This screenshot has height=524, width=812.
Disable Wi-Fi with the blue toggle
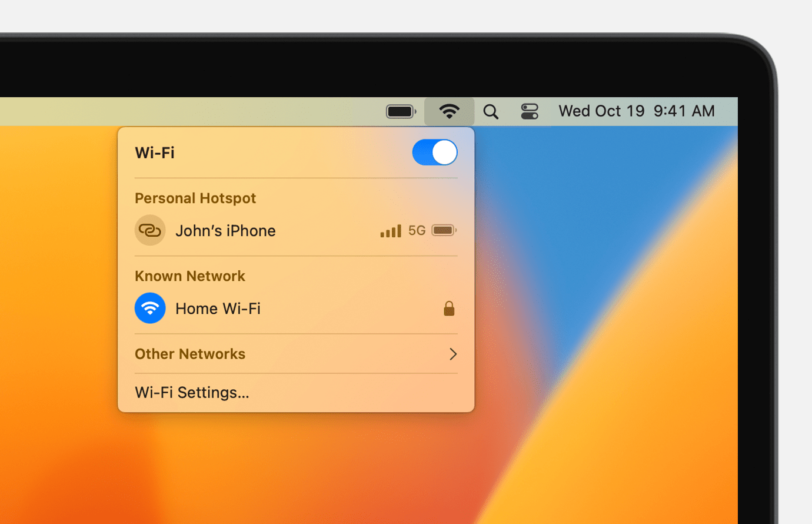click(435, 152)
